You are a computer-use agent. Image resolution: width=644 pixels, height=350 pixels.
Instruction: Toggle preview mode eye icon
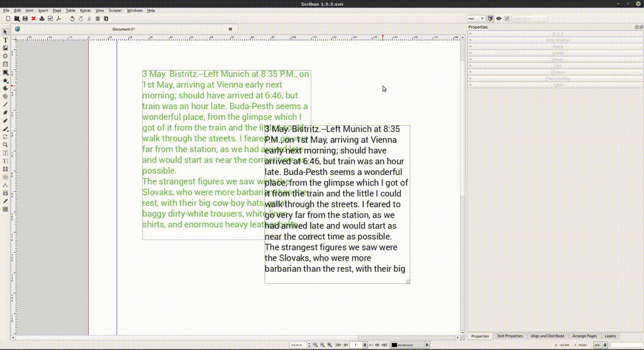point(499,19)
